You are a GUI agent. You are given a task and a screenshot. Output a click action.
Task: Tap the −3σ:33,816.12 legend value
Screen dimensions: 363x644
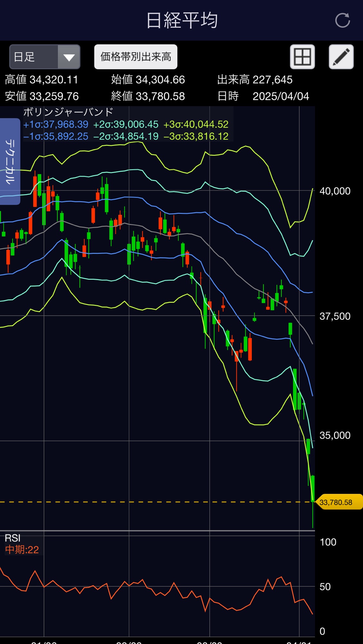(196, 137)
